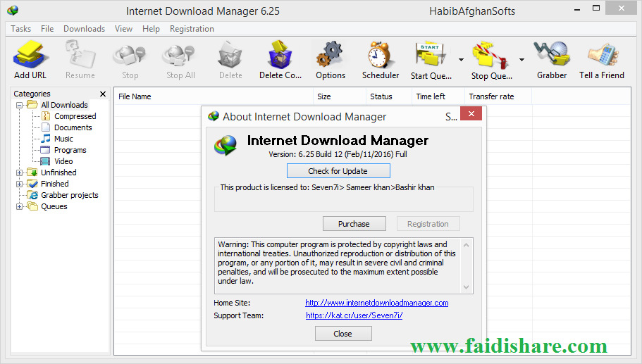Click the Add URL toolbar icon
642x364 pixels.
(x=30, y=54)
